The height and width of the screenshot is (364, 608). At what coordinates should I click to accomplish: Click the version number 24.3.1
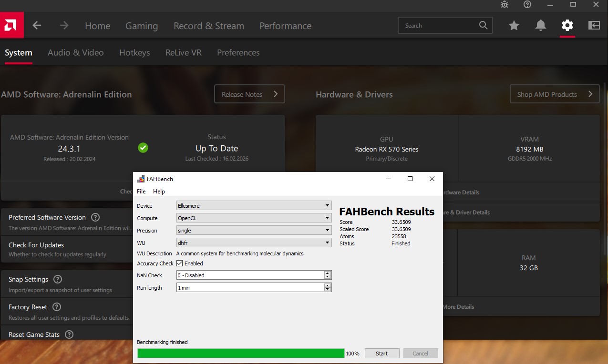pyautogui.click(x=69, y=149)
